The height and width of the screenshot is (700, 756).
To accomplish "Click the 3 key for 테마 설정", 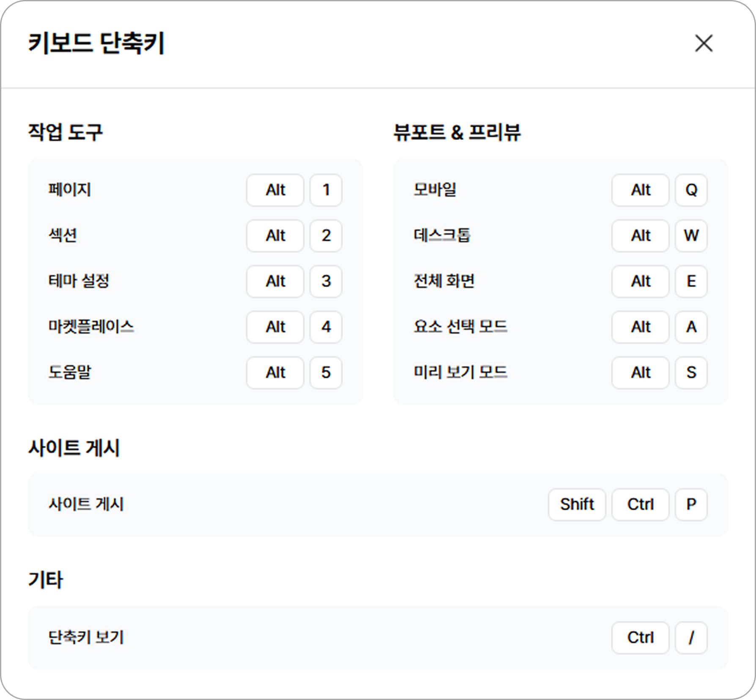I will point(326,282).
